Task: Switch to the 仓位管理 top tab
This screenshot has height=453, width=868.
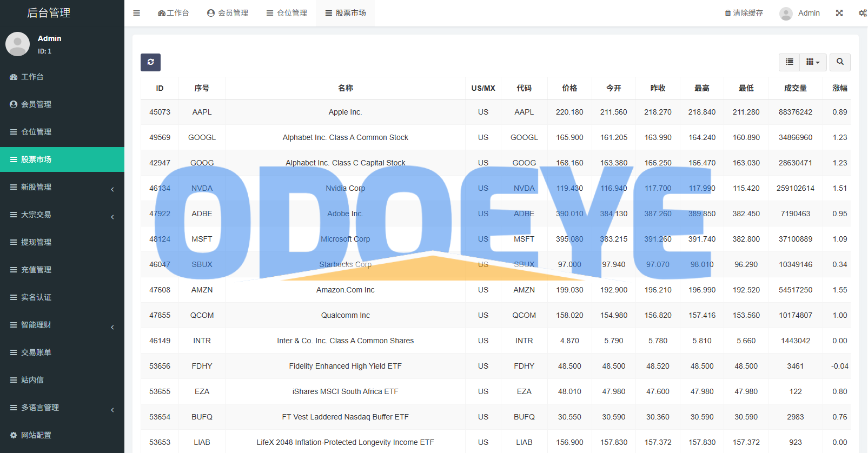Action: pos(287,13)
